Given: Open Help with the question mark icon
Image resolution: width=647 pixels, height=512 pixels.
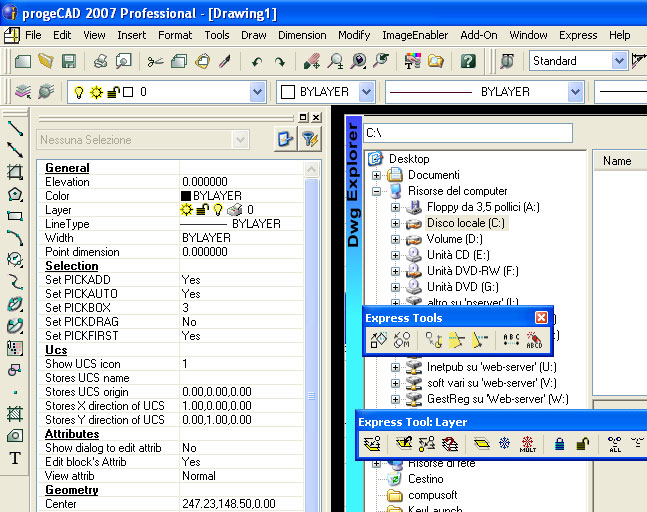Looking at the screenshot, I should (x=468, y=61).
